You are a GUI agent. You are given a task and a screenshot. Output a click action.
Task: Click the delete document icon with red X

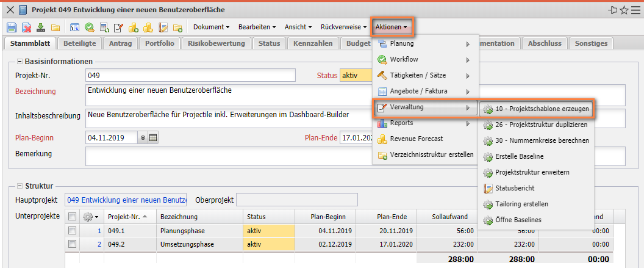tap(26, 27)
